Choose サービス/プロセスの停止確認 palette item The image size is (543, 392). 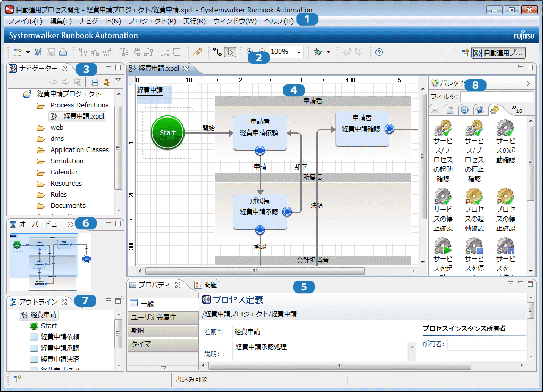474,151
